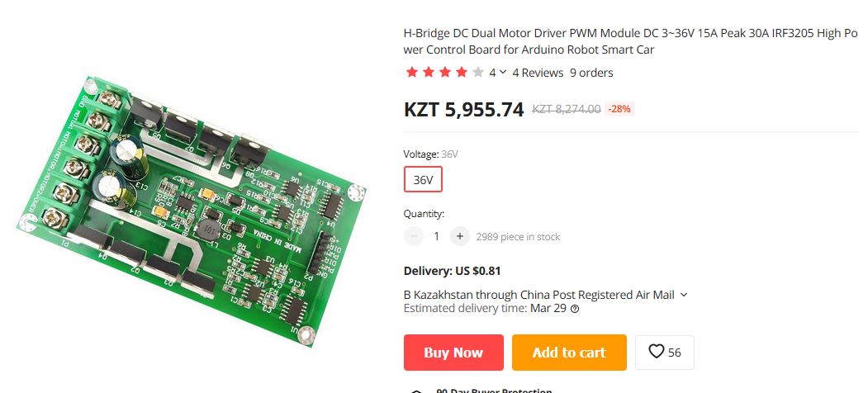Click the quantity field showing 1
Image resolution: width=868 pixels, height=393 pixels.
pyautogui.click(x=436, y=236)
